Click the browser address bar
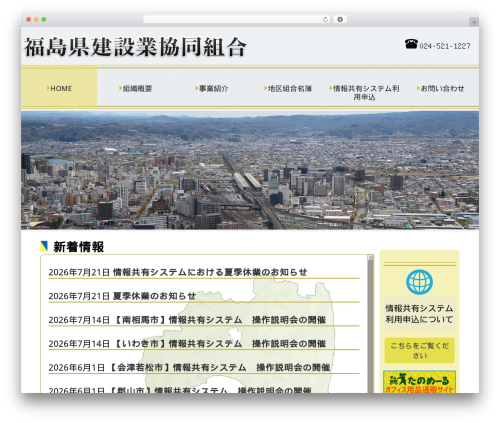The image size is (500, 423). coord(236,19)
